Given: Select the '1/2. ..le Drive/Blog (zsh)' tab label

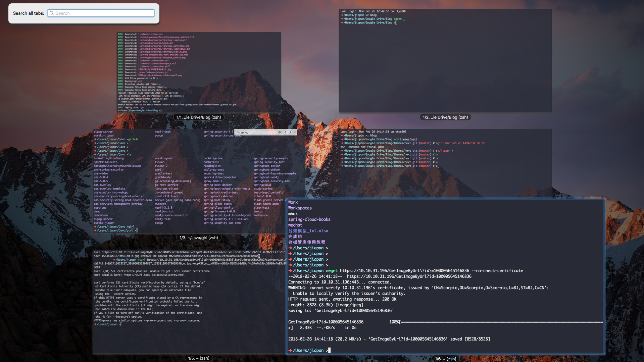Looking at the screenshot, I should [445, 117].
